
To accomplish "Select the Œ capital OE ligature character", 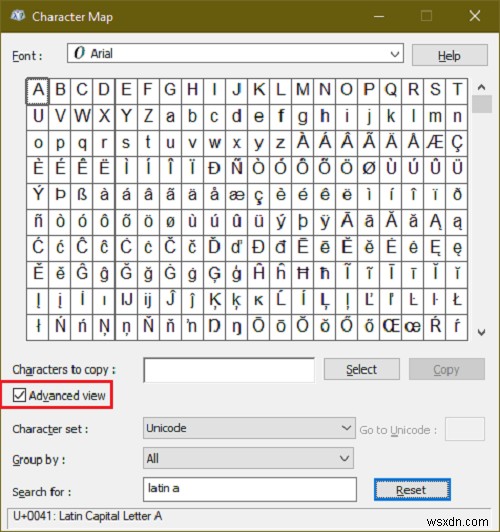I will (x=391, y=327).
